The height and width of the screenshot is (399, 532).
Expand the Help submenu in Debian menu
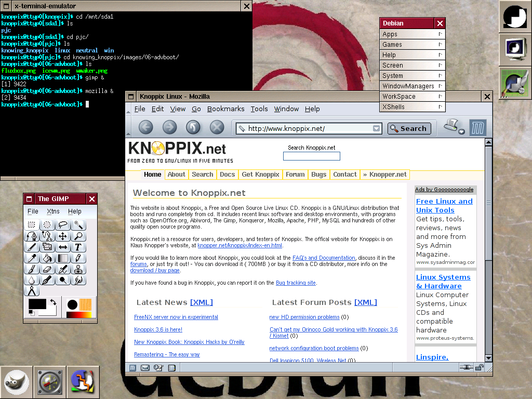[412, 55]
